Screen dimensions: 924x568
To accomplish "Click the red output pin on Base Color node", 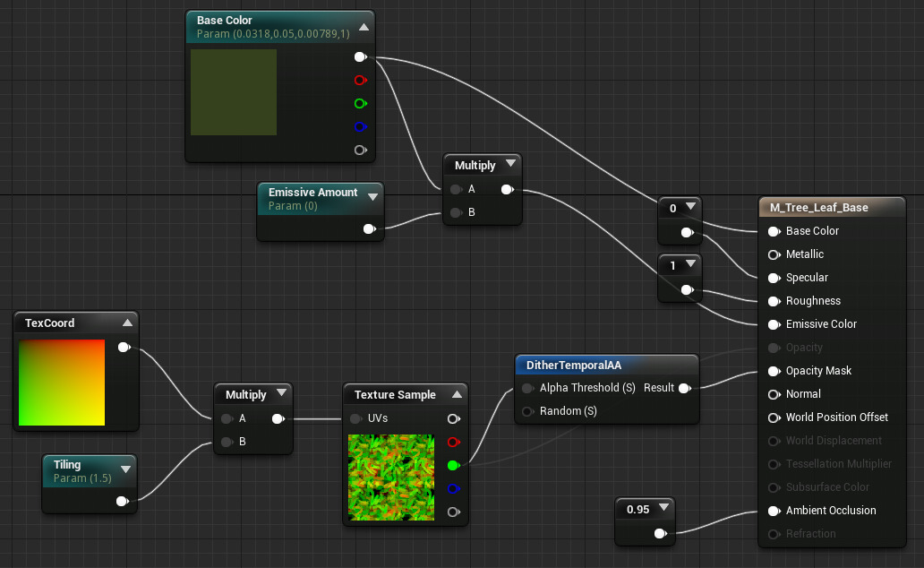I will coord(360,80).
